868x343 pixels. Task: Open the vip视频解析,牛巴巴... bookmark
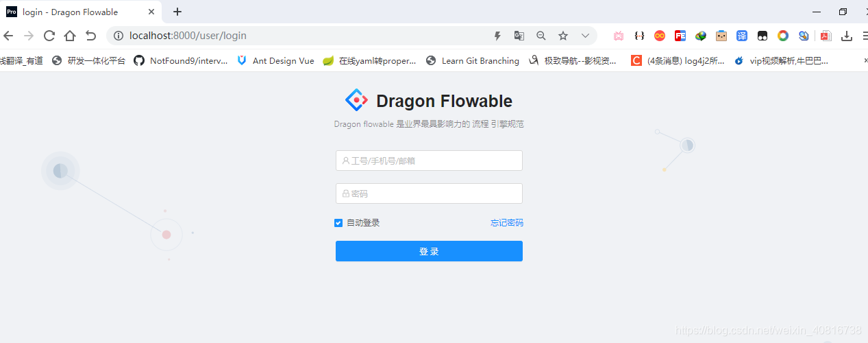tap(782, 60)
